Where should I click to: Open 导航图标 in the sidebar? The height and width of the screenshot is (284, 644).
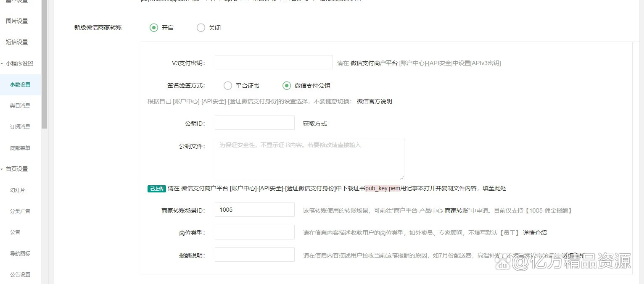pyautogui.click(x=20, y=253)
